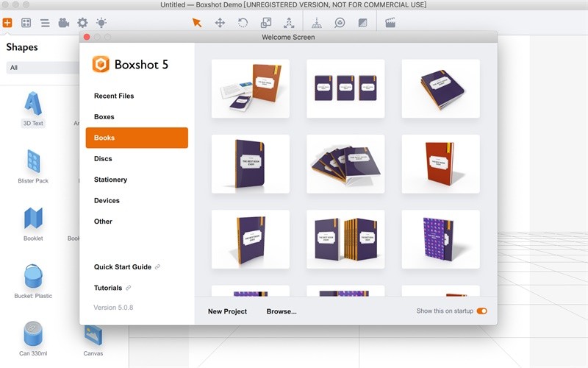Screen dimensions: 588x368
Task: Click the clapperboard render icon
Action: [x=390, y=23]
